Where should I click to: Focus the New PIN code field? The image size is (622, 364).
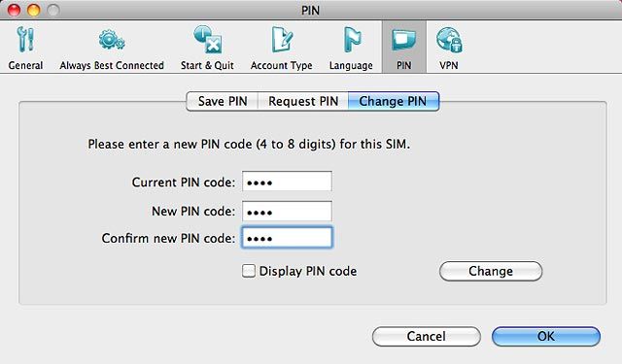[x=288, y=211]
